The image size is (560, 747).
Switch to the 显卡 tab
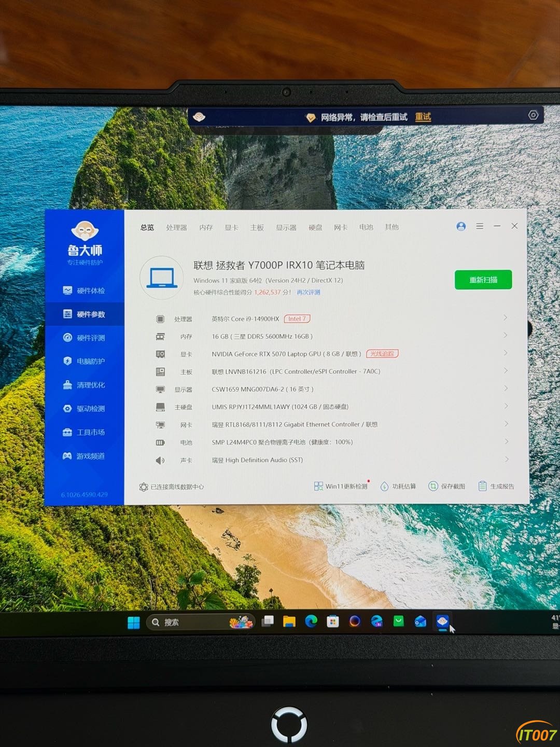[x=231, y=228]
